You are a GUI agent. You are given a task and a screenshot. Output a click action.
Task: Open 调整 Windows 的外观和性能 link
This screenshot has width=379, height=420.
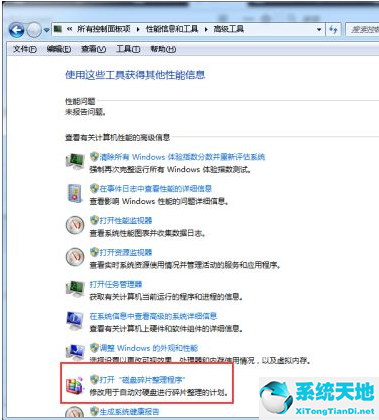[149, 348]
